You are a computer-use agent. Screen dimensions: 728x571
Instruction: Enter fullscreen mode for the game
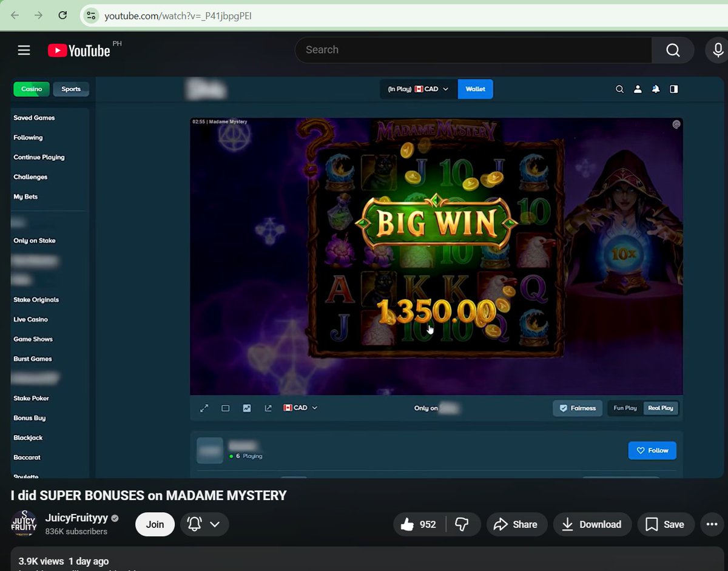coord(204,408)
